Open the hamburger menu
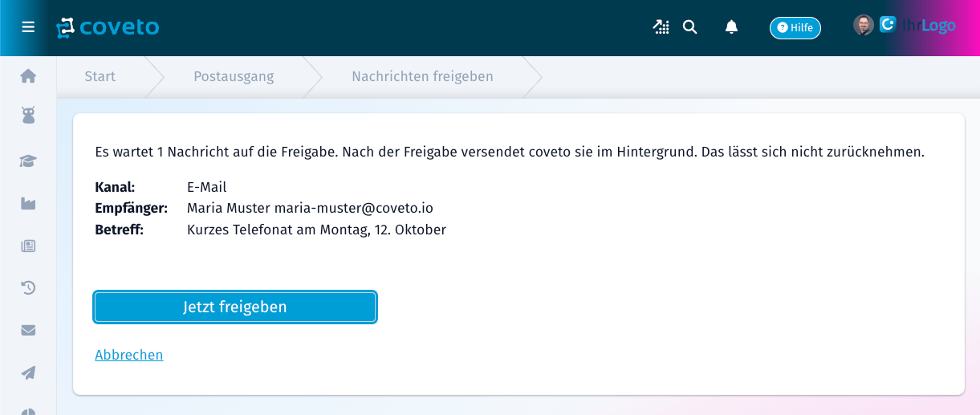Screen dimensions: 980x415 [28, 27]
